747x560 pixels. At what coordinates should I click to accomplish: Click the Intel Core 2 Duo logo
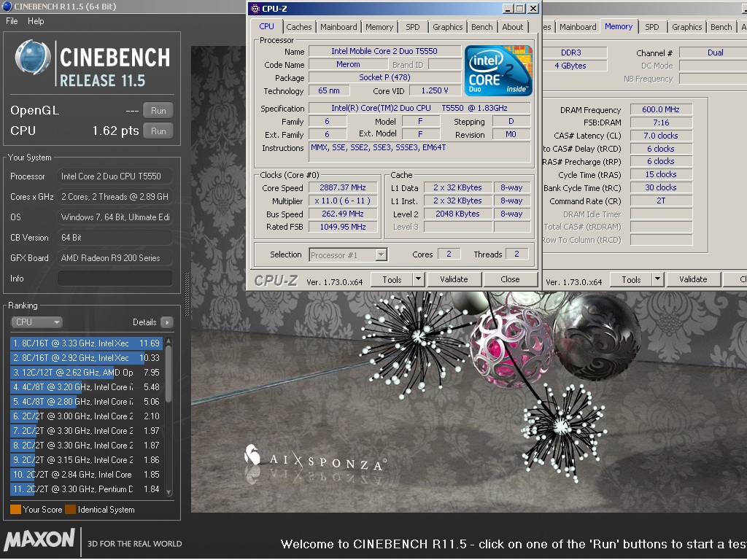coord(498,71)
